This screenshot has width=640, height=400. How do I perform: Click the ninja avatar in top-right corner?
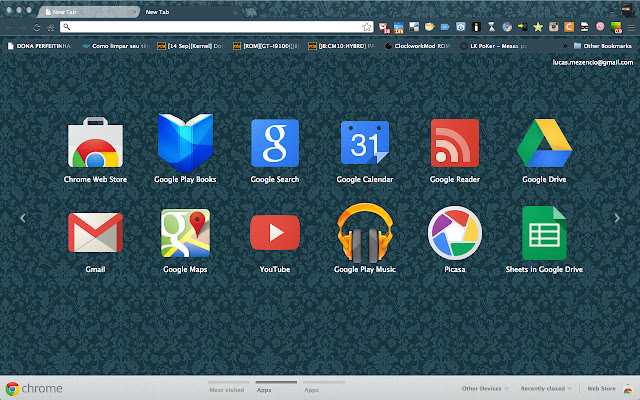point(628,10)
